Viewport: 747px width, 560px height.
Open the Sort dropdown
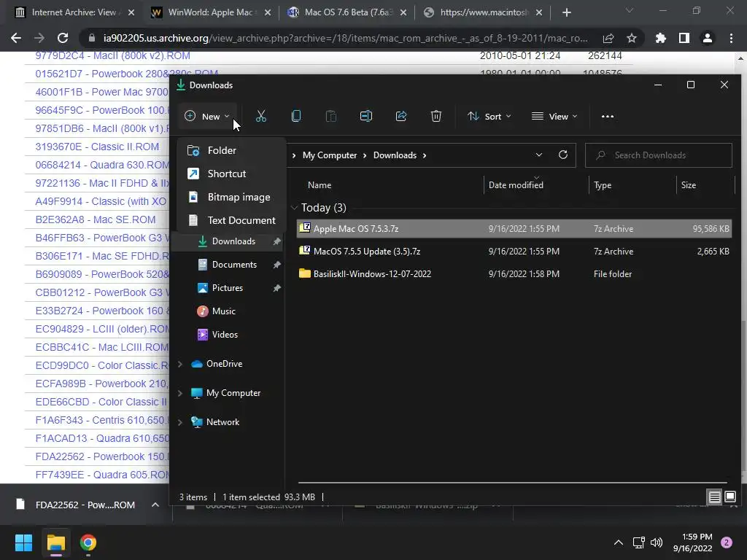489,116
